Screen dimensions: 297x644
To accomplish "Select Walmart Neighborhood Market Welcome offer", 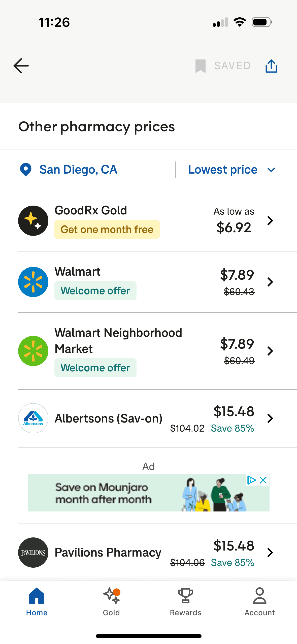I will (95, 368).
